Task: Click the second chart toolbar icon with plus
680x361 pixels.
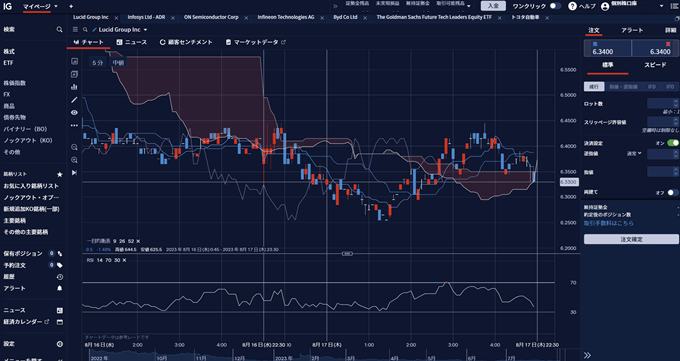Action: 75,74
